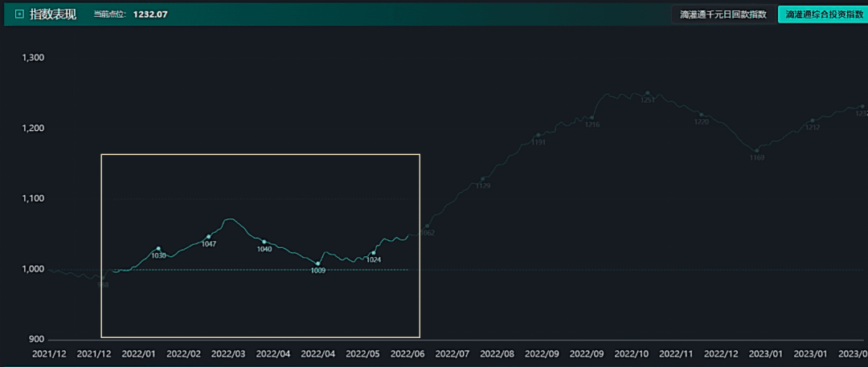
Task: Select the 1169 trough data point
Action: point(757,150)
